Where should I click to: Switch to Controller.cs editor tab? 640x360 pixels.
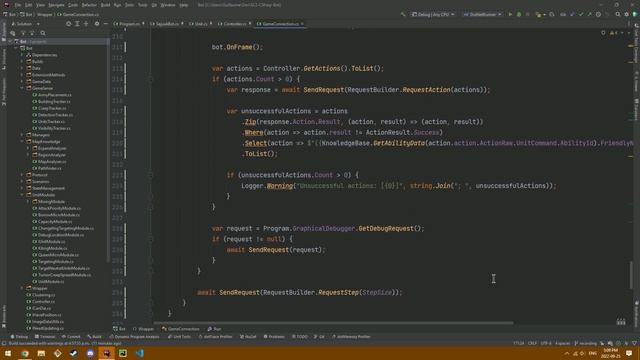tap(235, 24)
